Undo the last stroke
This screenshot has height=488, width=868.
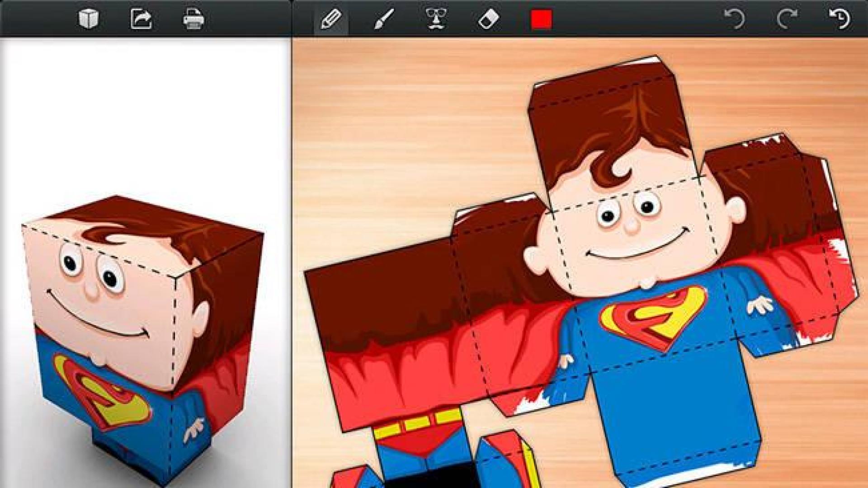(x=735, y=19)
